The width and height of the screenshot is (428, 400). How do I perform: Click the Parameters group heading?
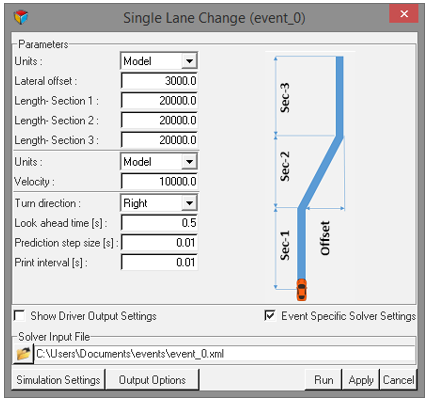43,44
